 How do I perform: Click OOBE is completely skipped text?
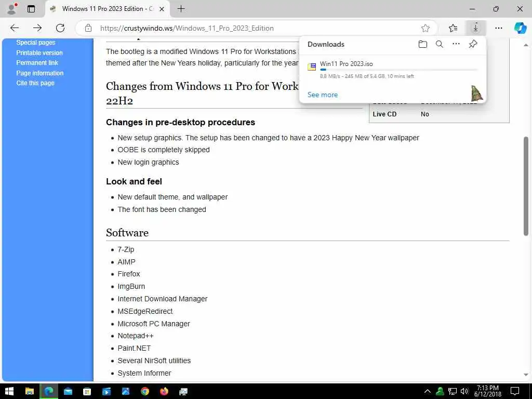click(x=164, y=150)
